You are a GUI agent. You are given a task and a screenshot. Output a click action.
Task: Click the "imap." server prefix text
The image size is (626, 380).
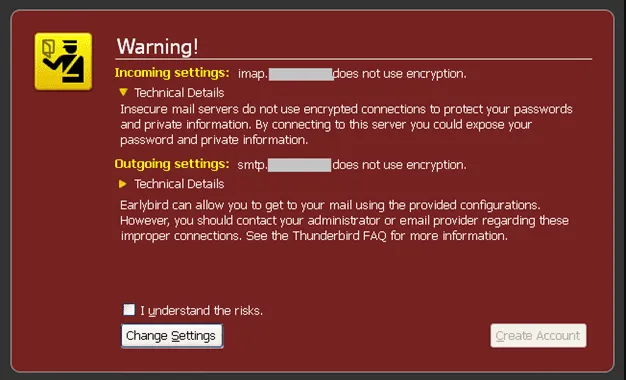tap(253, 74)
